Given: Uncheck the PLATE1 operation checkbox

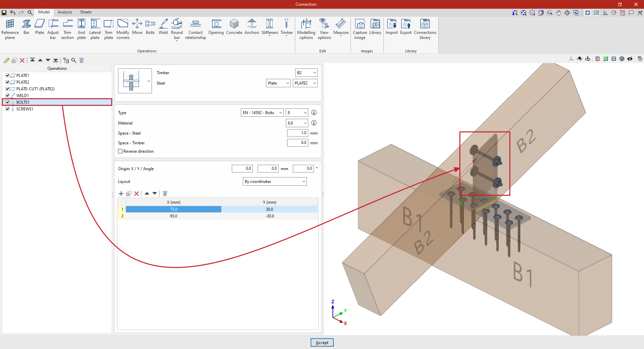Looking at the screenshot, I should pyautogui.click(x=8, y=76).
